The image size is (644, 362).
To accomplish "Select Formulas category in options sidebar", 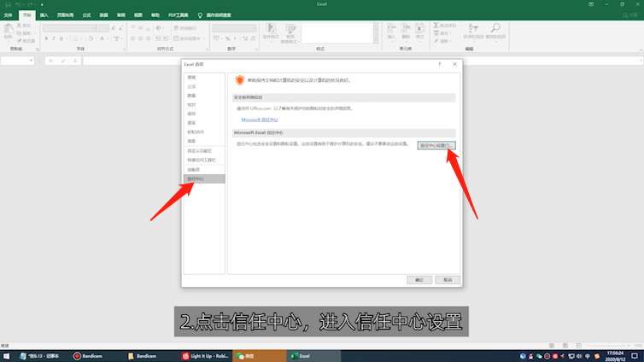I will coord(191,86).
